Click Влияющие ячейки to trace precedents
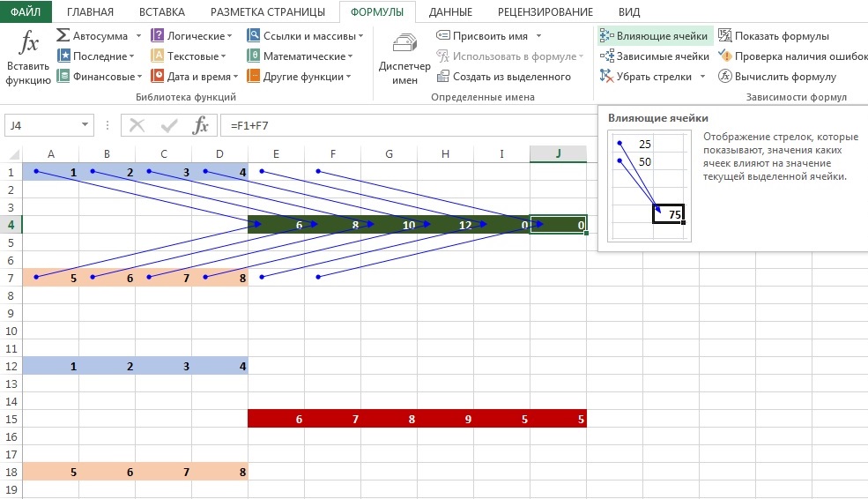The height and width of the screenshot is (499, 868). (654, 36)
